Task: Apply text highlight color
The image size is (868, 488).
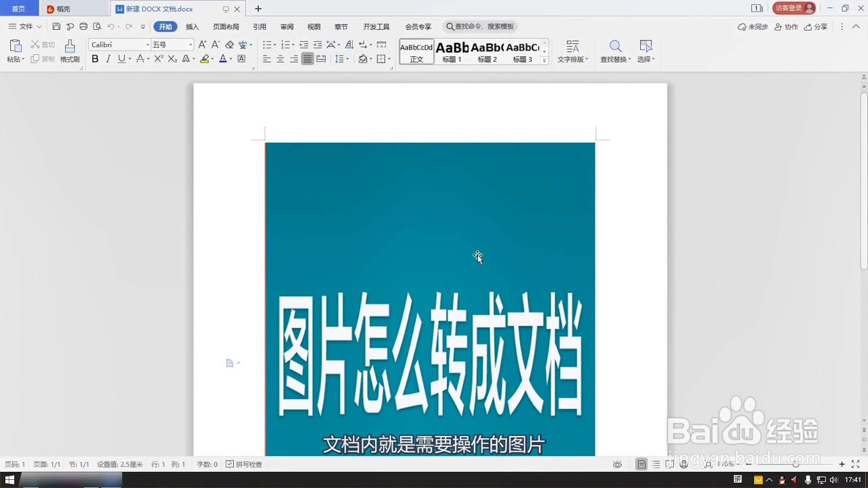Action: pyautogui.click(x=205, y=59)
